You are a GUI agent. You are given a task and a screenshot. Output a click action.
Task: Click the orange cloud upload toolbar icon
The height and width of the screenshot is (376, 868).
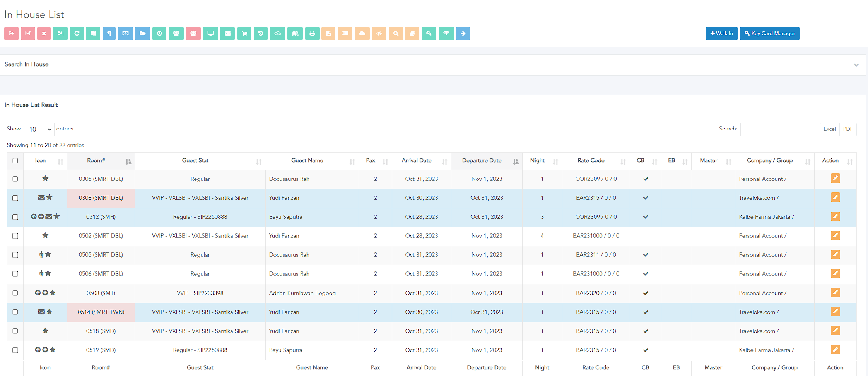(x=362, y=34)
